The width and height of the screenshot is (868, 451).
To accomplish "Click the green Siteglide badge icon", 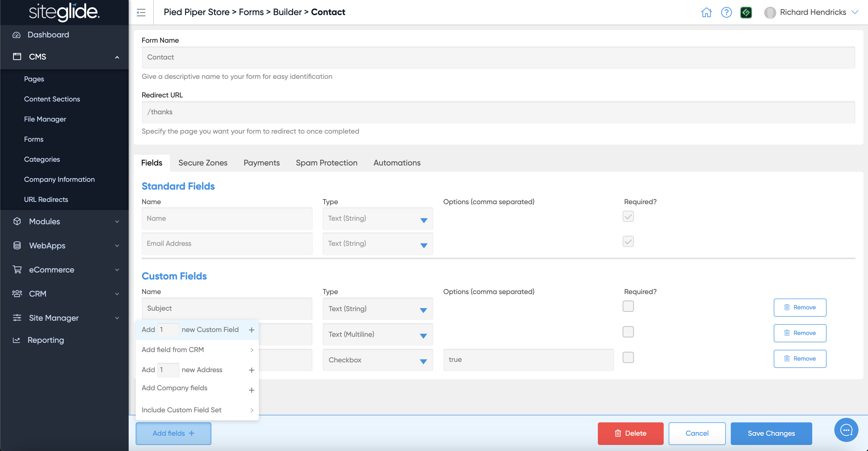I will [x=746, y=13].
